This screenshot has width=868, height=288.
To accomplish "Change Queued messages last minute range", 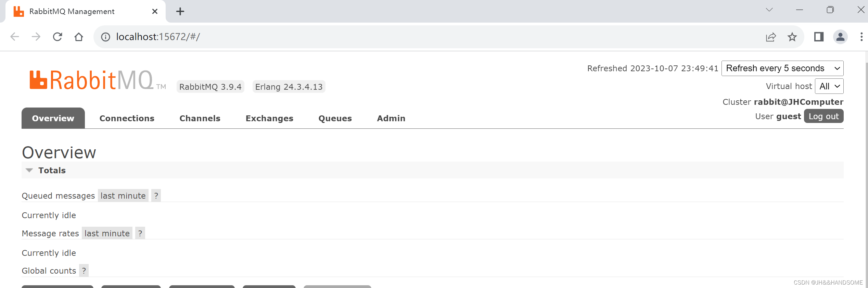I will (123, 196).
